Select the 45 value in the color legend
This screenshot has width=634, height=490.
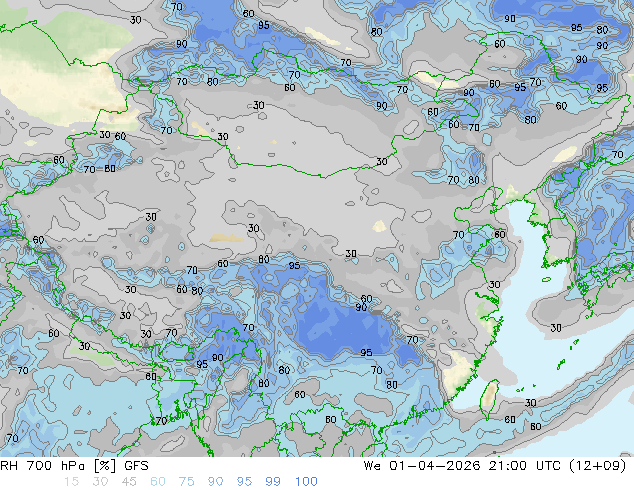point(129,482)
